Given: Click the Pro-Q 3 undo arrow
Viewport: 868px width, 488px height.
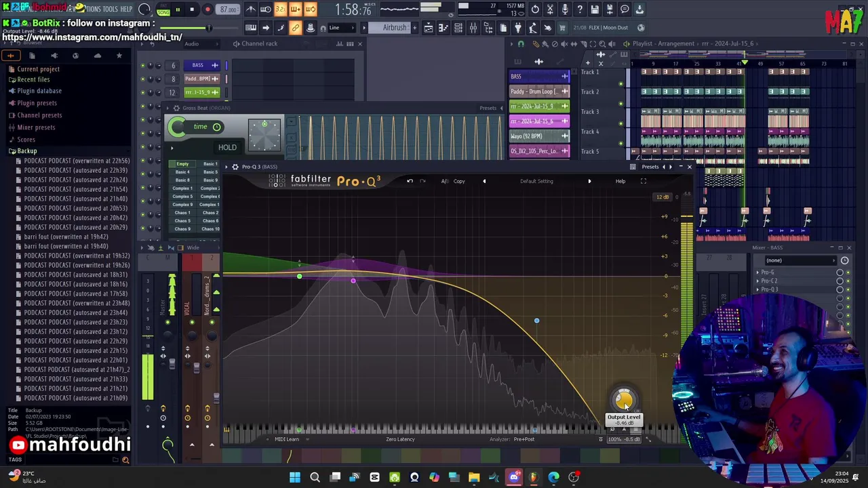Looking at the screenshot, I should 410,181.
